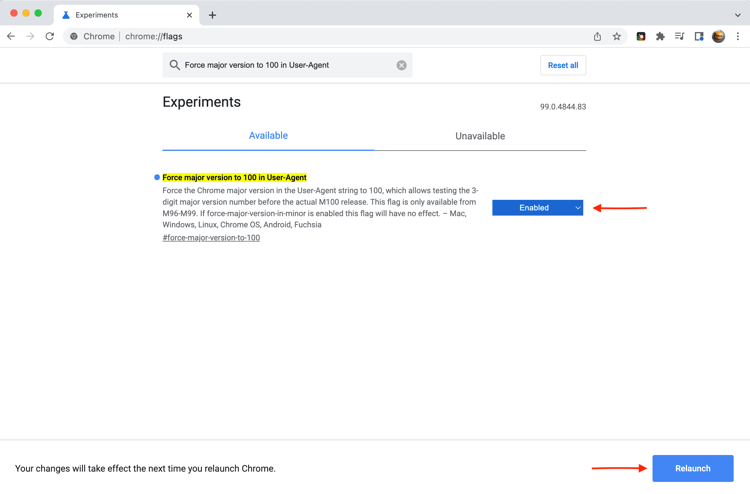The width and height of the screenshot is (750, 494).
Task: Clear the flags search field
Action: pos(401,65)
